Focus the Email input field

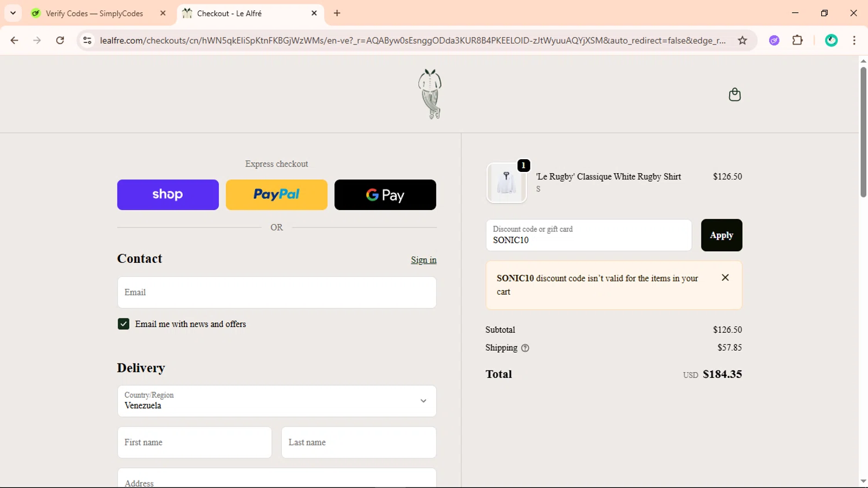[x=277, y=292]
